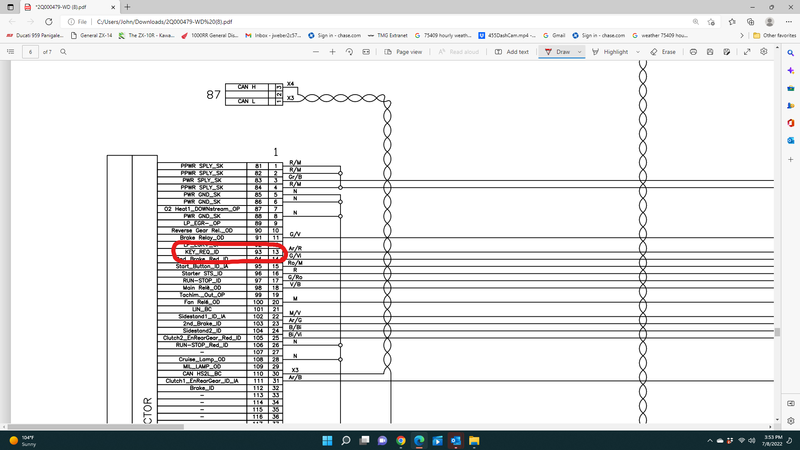
Task: Open the TMG Extranet bookmark
Action: [387, 35]
